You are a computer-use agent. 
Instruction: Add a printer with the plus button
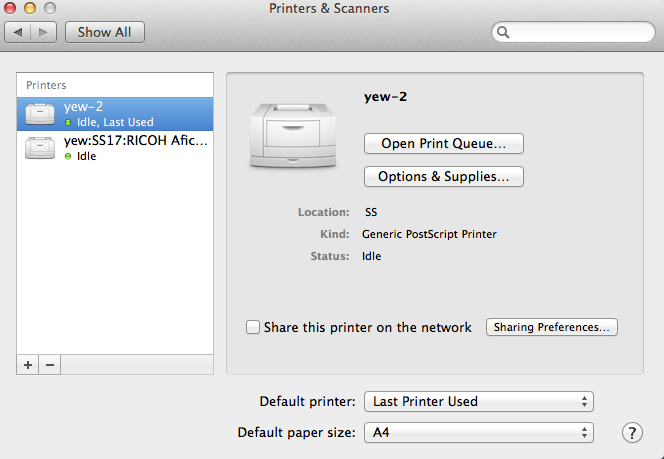pos(28,365)
